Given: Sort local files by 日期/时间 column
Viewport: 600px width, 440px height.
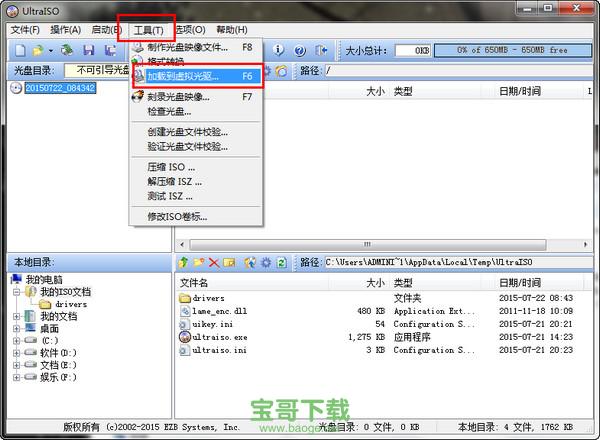Looking at the screenshot, I should pyautogui.click(x=534, y=283).
